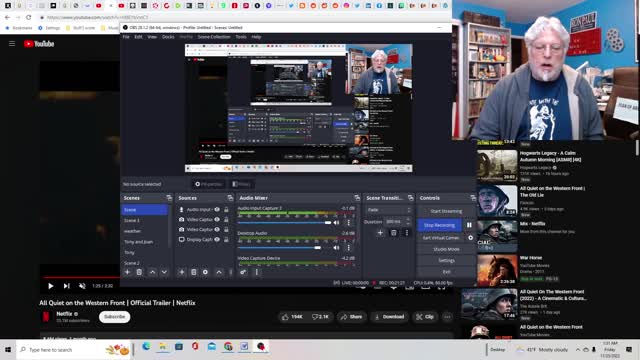This screenshot has width=640, height=360.
Task: Lock the first Video Capture source
Action: point(226,220)
